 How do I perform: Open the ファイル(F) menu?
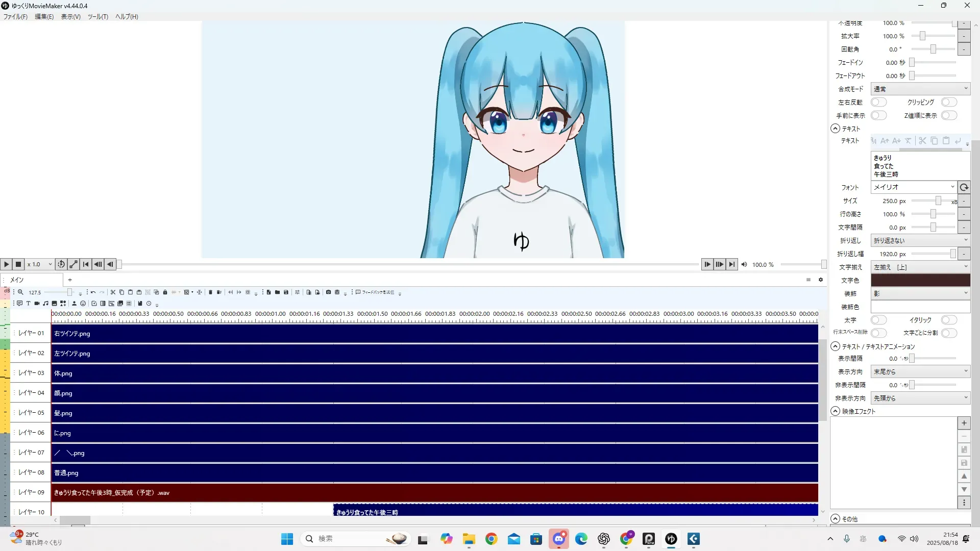[x=15, y=17]
